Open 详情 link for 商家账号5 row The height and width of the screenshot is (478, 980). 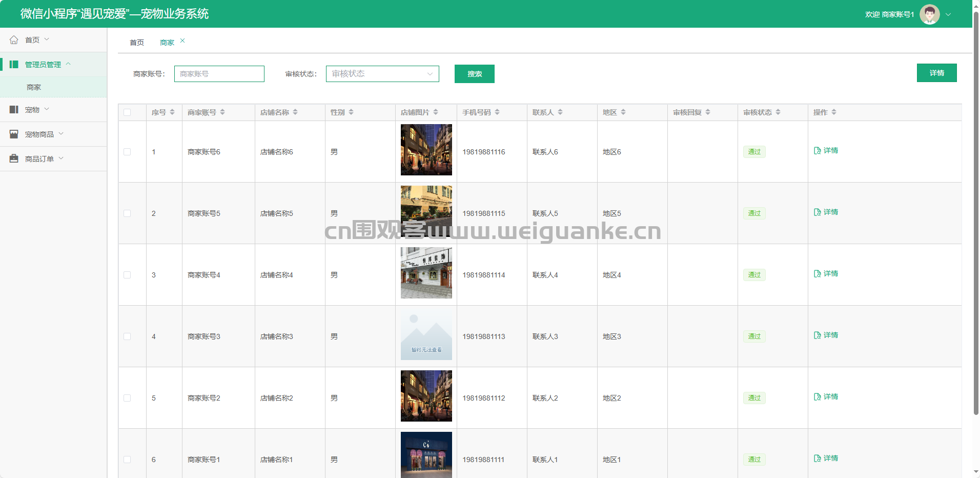pyautogui.click(x=826, y=212)
